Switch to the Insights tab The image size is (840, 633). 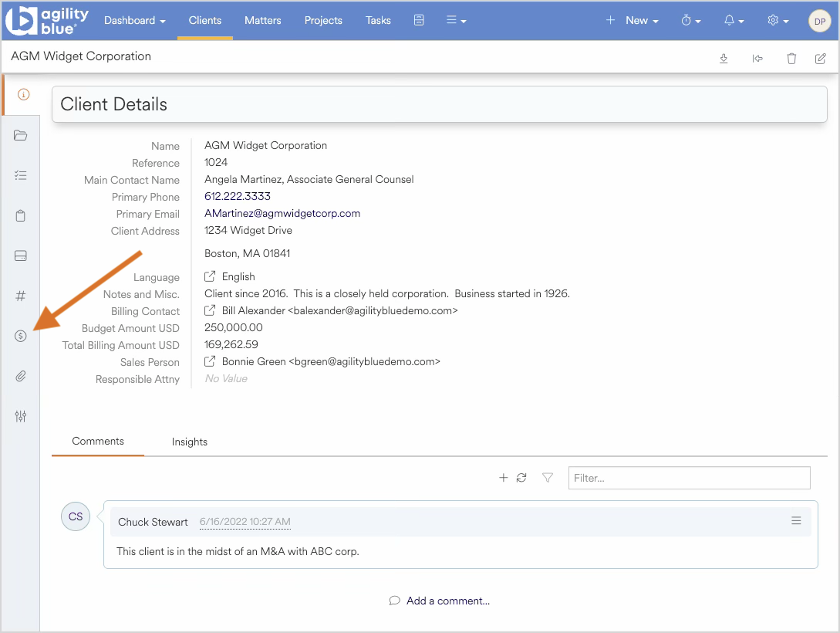click(190, 442)
